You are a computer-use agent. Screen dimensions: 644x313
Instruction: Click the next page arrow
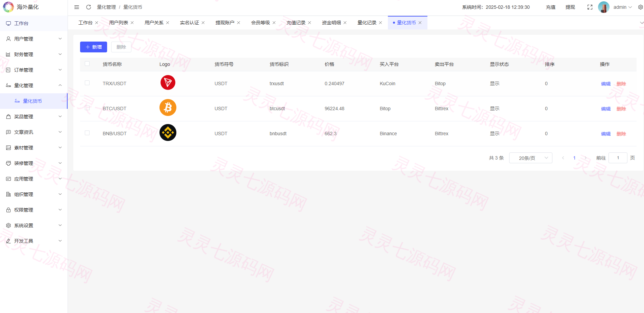pos(586,158)
